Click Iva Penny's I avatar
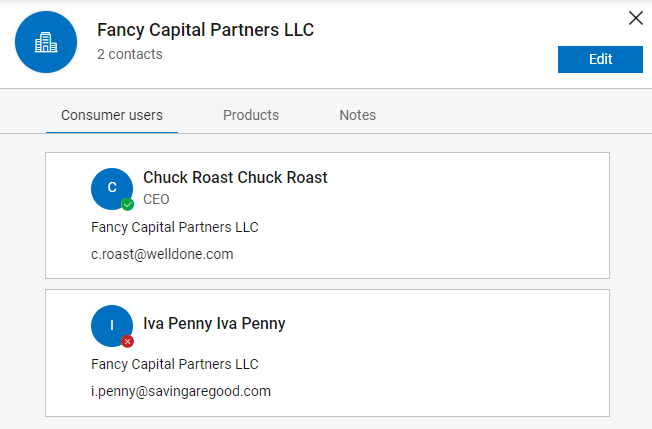 click(112, 326)
